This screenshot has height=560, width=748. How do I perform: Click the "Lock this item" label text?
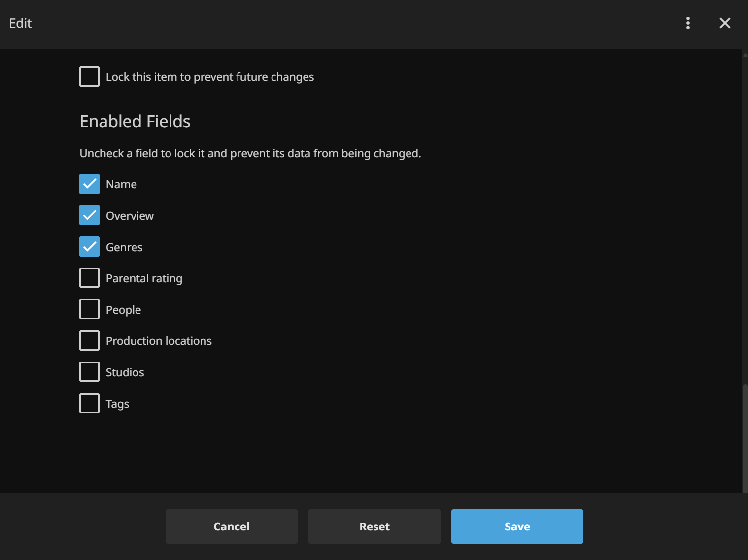[x=209, y=77]
